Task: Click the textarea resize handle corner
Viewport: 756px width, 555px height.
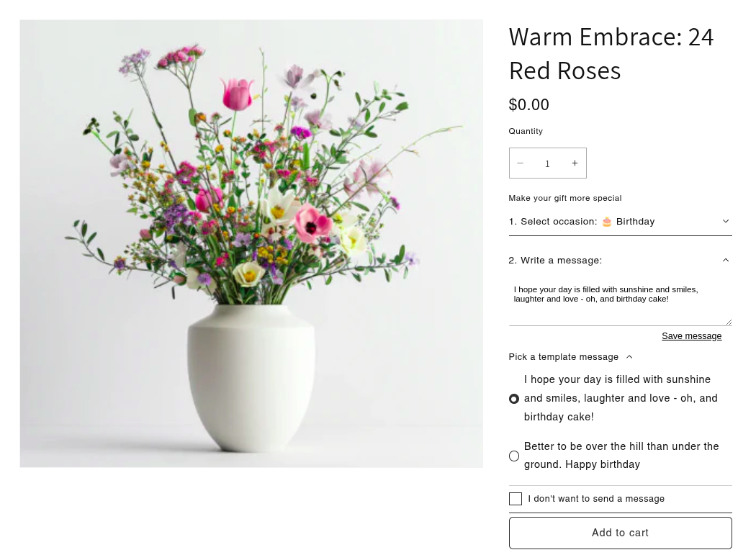Action: pos(729,322)
